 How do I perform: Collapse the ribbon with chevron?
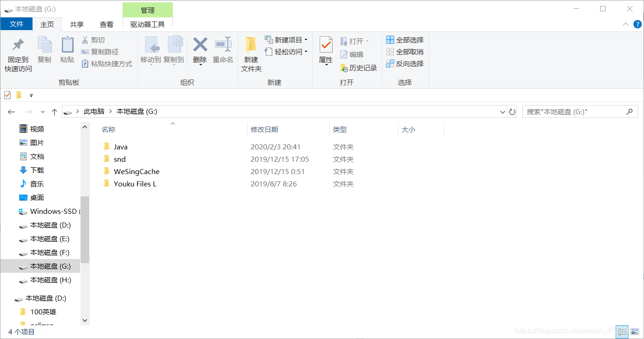[x=625, y=24]
